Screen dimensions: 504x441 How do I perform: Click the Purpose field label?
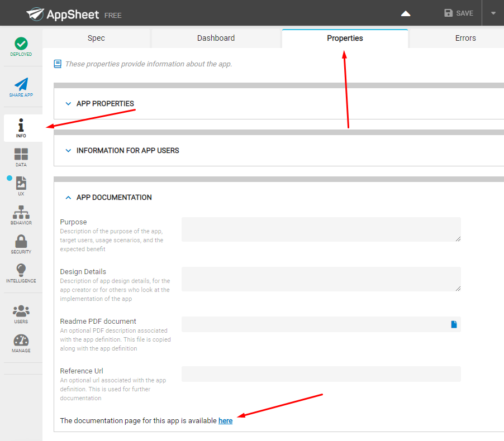pos(73,222)
